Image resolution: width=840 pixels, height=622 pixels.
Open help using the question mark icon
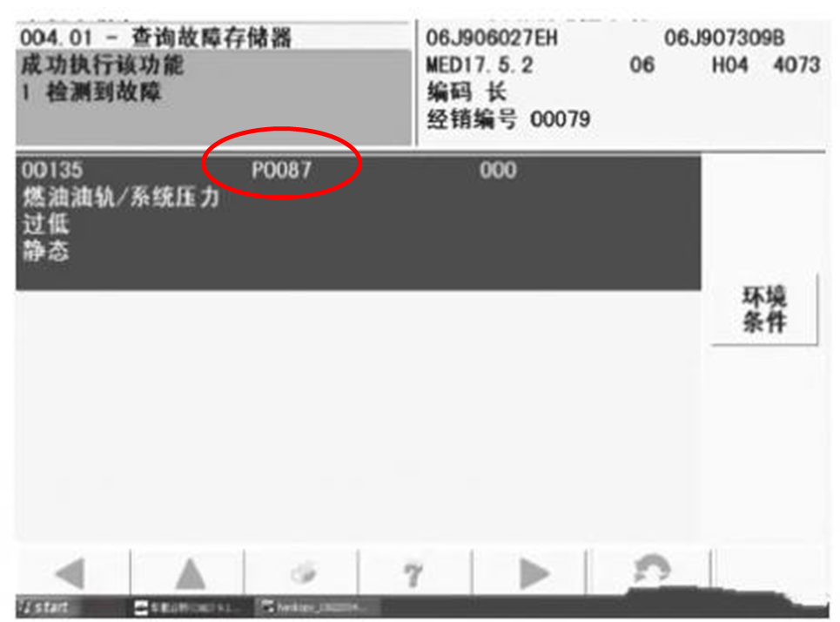413,568
